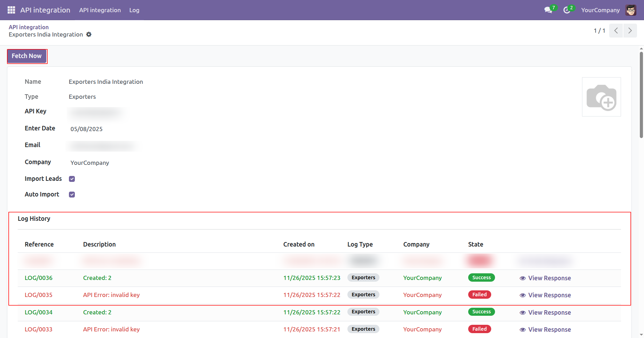The image size is (644, 338).
Task: Open the apps grid menu icon
Action: 11,10
